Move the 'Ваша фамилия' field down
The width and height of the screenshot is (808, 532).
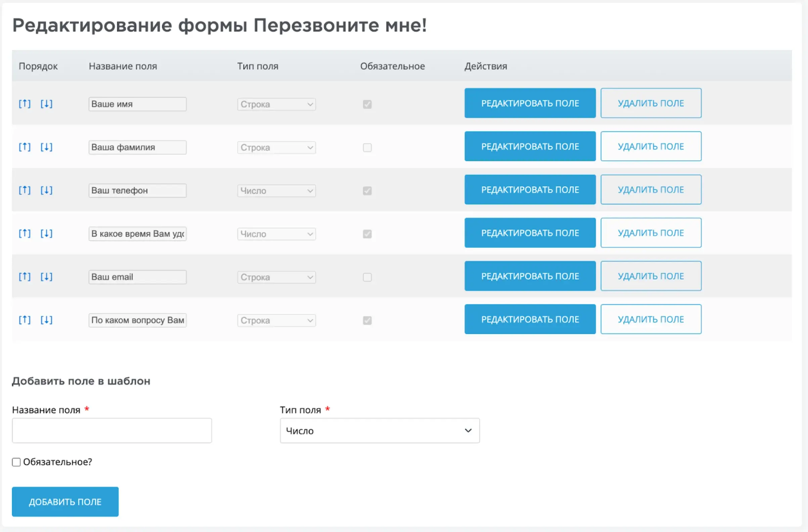[46, 147]
